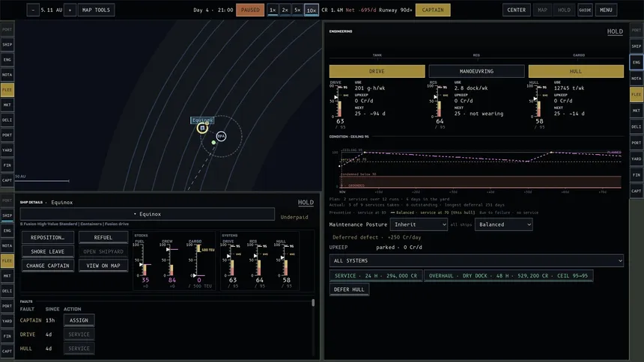Set game speed to 10x
The height and width of the screenshot is (362, 644).
click(312, 10)
